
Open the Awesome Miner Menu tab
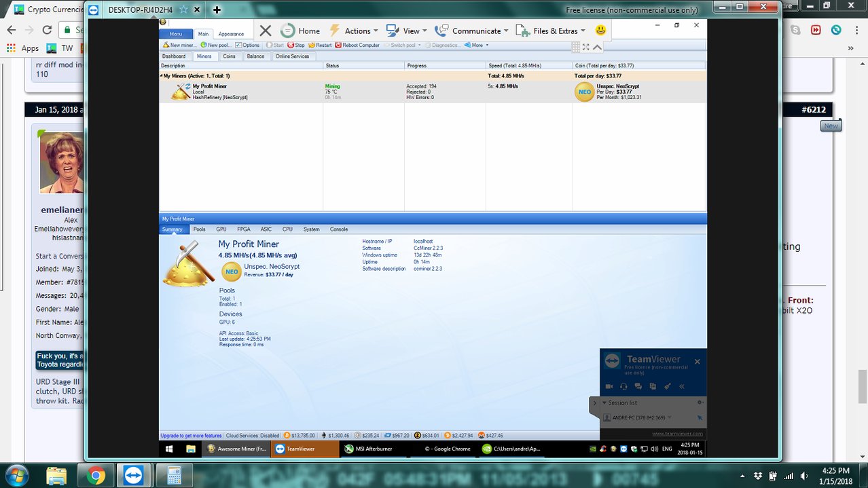pos(176,33)
